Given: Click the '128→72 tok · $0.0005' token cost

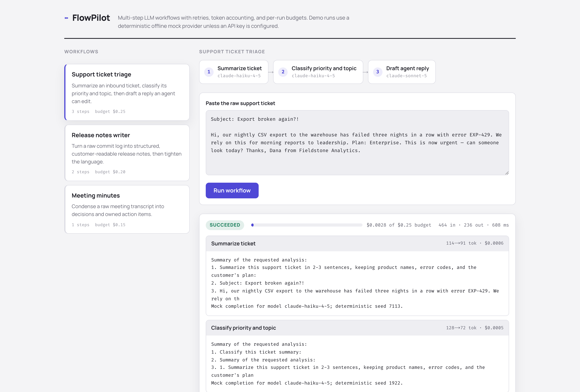Looking at the screenshot, I should point(475,328).
